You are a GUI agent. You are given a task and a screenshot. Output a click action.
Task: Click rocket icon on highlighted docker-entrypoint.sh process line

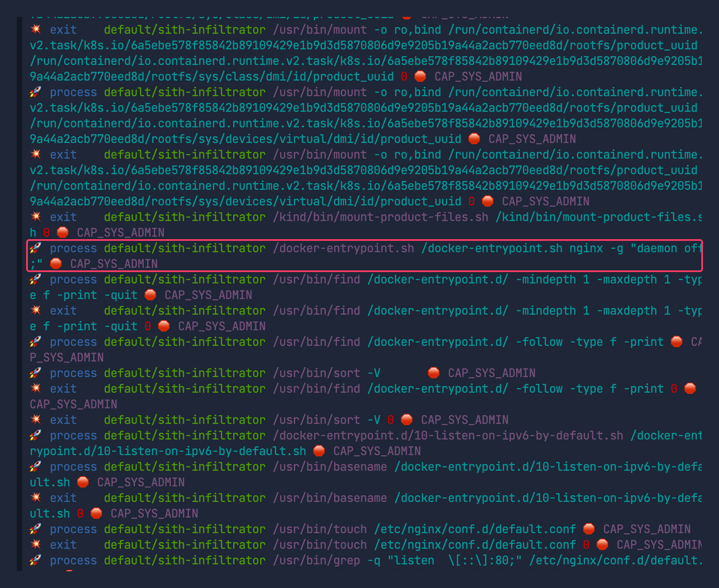[x=35, y=248]
